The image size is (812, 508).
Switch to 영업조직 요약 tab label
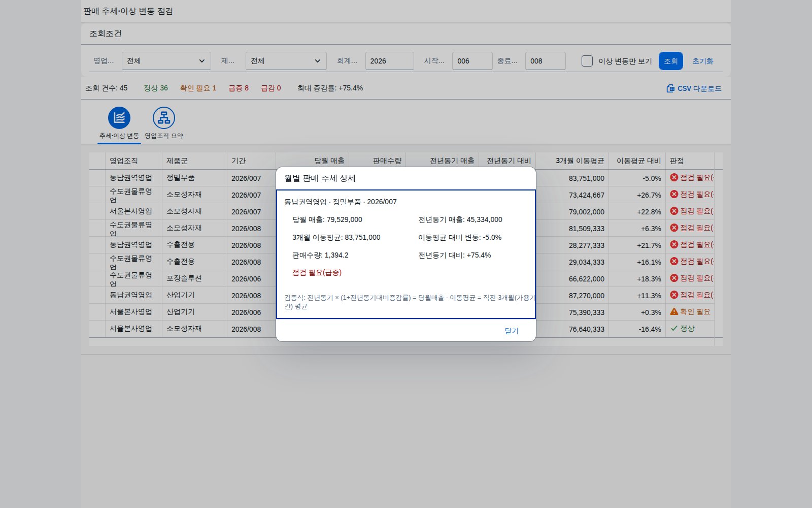pos(164,136)
